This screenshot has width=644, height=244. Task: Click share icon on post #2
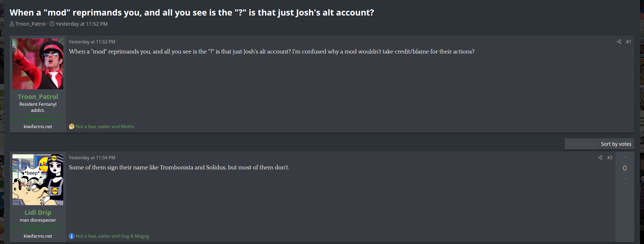pyautogui.click(x=600, y=158)
